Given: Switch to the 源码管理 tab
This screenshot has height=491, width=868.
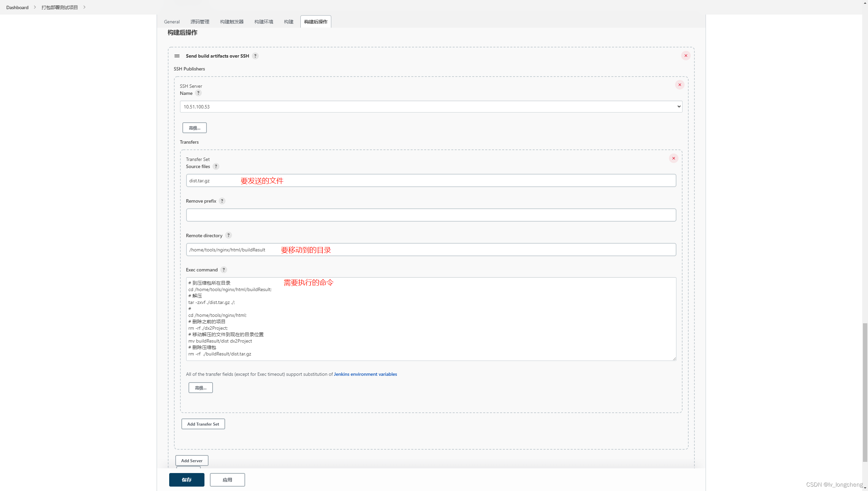Looking at the screenshot, I should click(200, 22).
